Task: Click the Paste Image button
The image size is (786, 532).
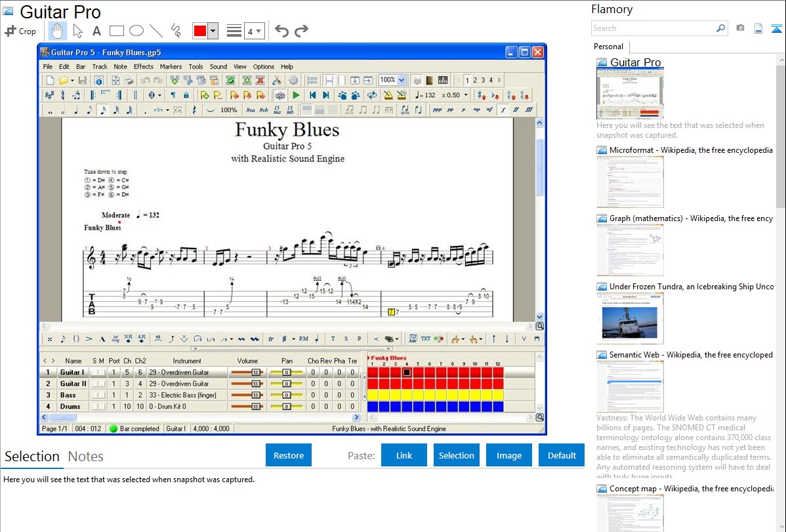Action: (508, 455)
